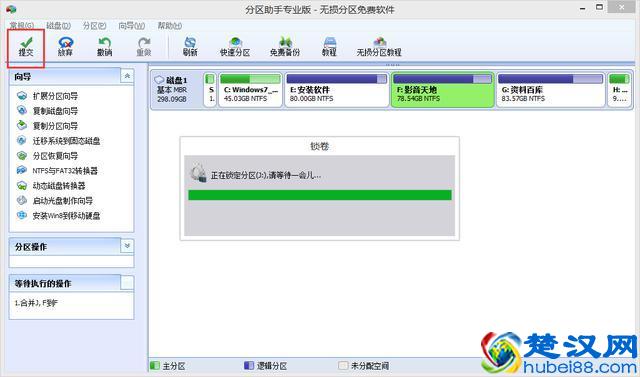
Task: Click the 正在锁定分区 status message
Action: coord(266,175)
